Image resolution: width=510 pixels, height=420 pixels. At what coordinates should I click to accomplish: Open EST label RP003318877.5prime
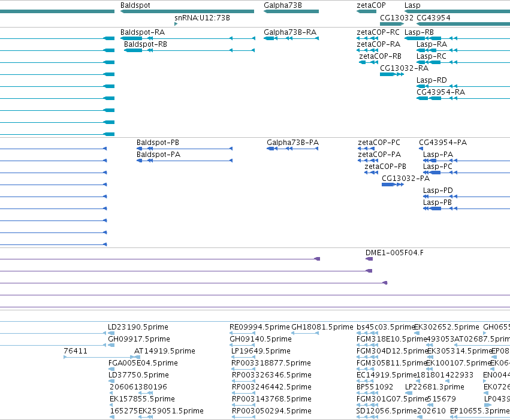(x=271, y=363)
